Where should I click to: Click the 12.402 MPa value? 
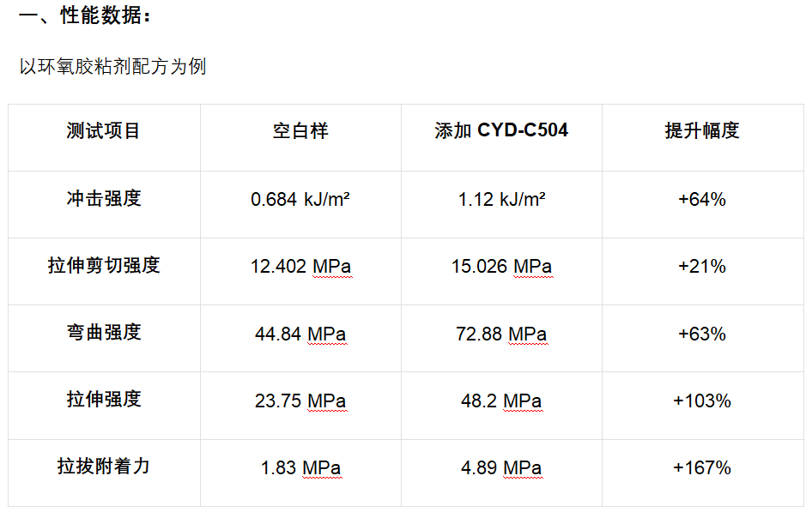coord(300,267)
